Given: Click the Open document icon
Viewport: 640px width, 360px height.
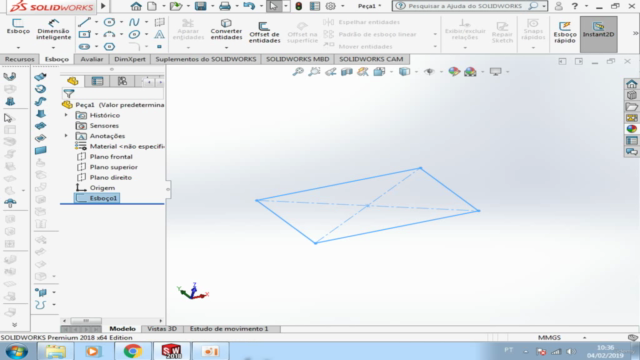Looking at the screenshot, I should pos(176,6).
